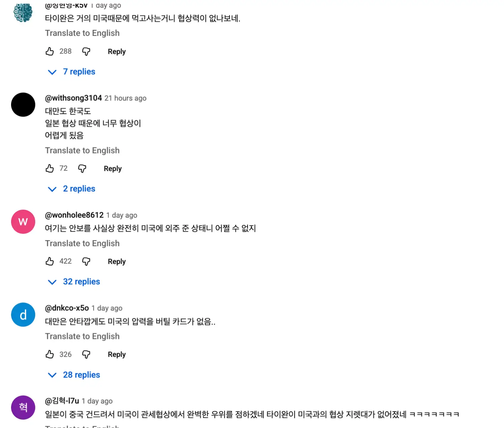This screenshot has width=504, height=428.
Task: Open the @dnkco-x5o channel username link
Action: click(67, 308)
